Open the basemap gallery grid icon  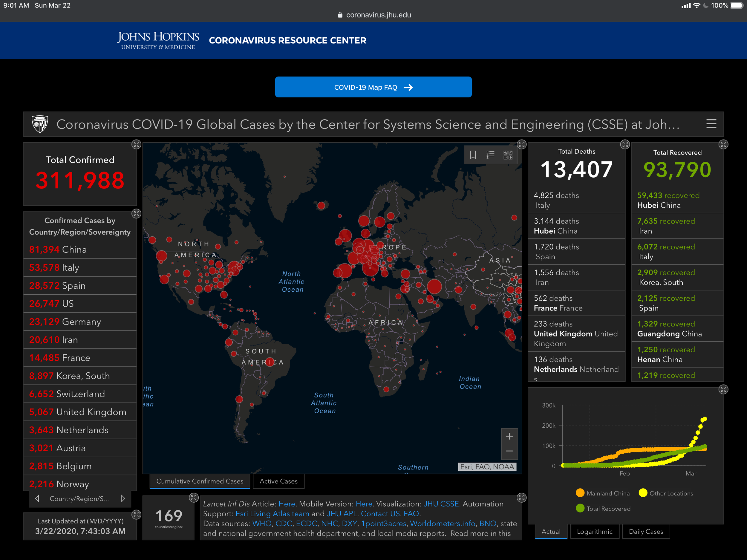tap(508, 155)
